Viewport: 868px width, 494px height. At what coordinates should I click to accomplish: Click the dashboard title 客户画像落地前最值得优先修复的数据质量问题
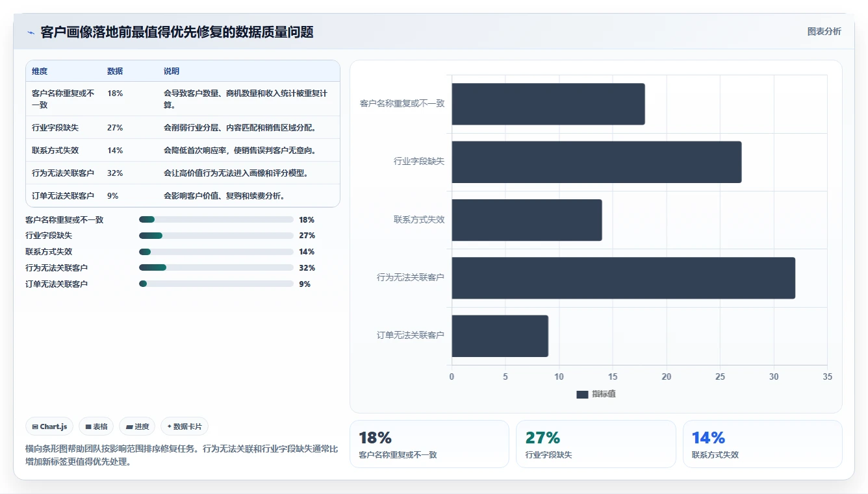(x=177, y=32)
